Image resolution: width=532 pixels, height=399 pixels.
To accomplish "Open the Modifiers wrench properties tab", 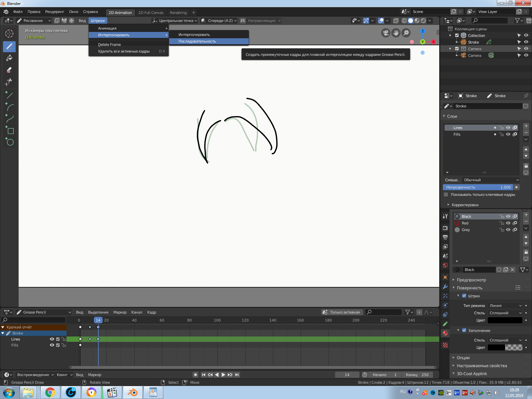I will pyautogui.click(x=445, y=287).
